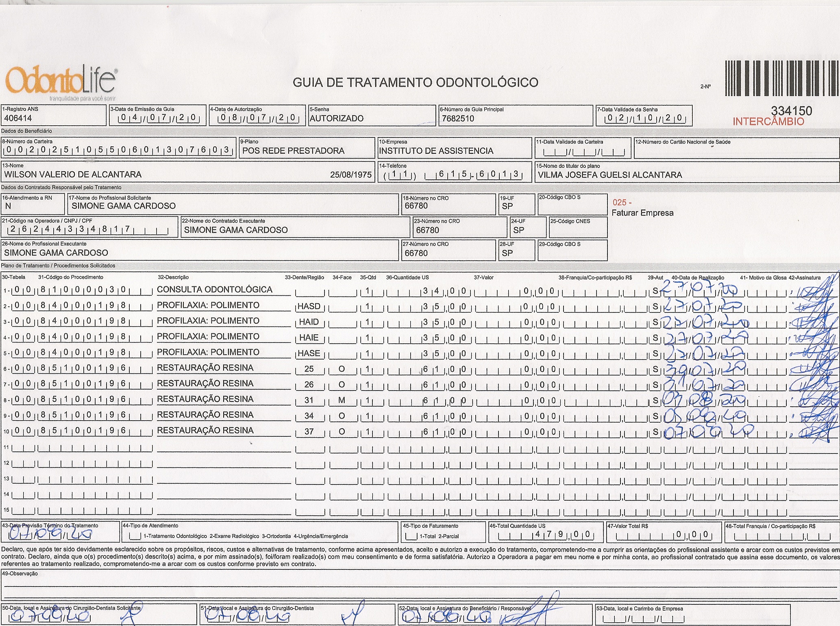Click the barcode at top right
This screenshot has height=626, width=840.
tap(781, 79)
